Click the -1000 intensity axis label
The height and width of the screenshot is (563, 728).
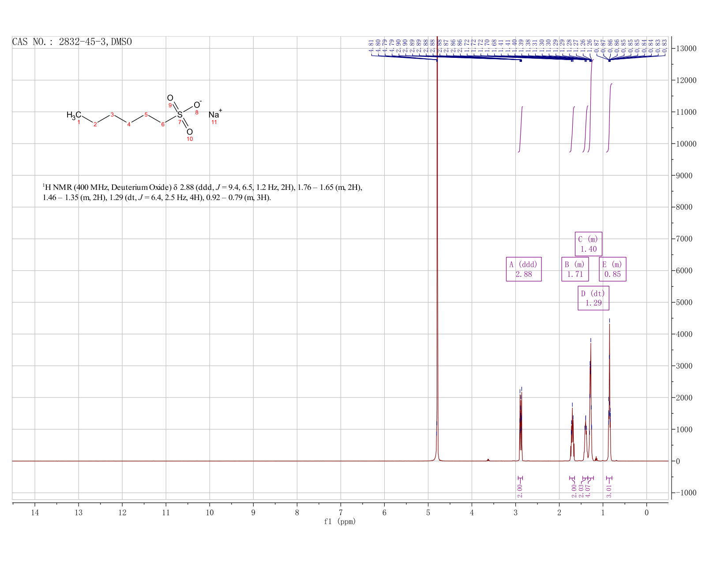pyautogui.click(x=686, y=493)
